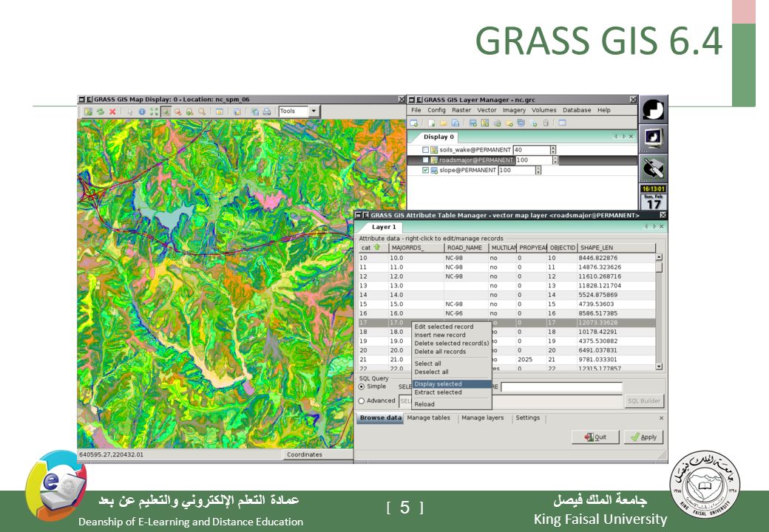Click the soils_wake opacity spinner arrows
This screenshot has width=769, height=532.
(553, 150)
